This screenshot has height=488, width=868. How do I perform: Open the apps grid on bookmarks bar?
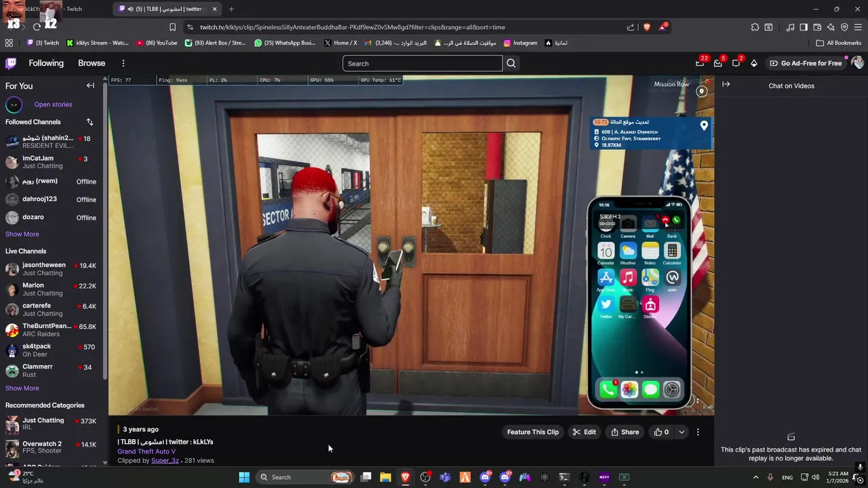[9, 43]
